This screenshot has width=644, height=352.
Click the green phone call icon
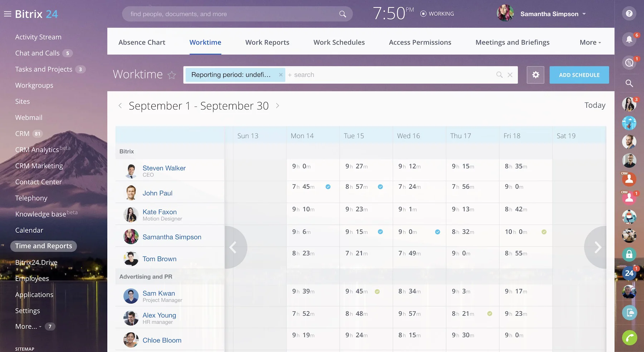point(629,338)
